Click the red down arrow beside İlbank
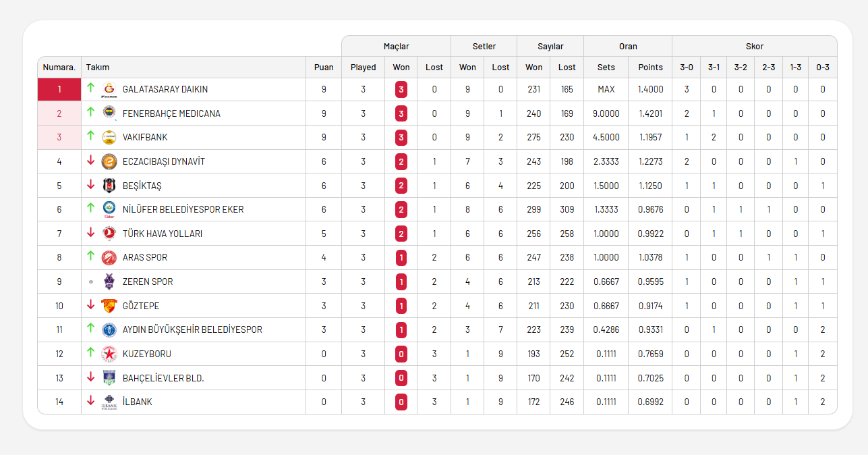The height and width of the screenshot is (455, 868). (x=91, y=401)
